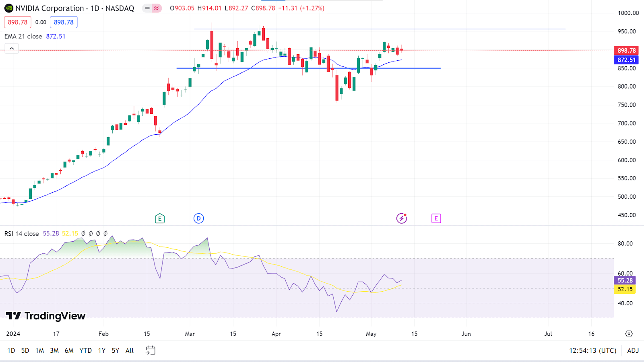Select the thin blue horizontal line near 955

pos(380,29)
